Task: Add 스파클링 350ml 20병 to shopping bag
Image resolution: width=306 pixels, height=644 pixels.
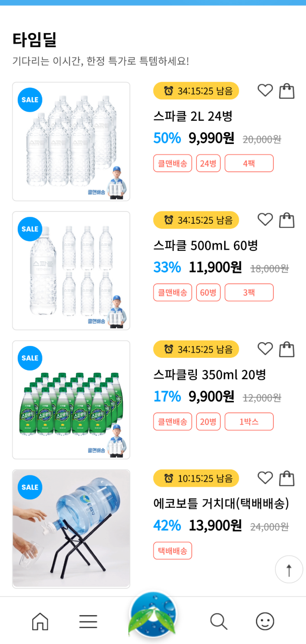Action: click(287, 349)
